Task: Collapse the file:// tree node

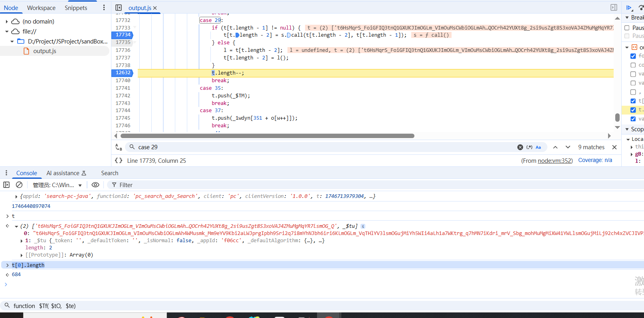Action: pyautogui.click(x=7, y=32)
